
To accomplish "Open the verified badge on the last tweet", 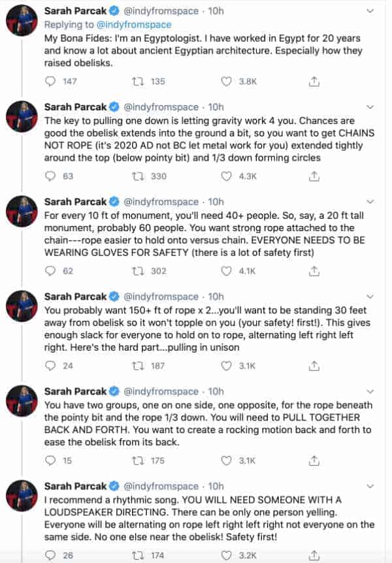I will click(114, 486).
